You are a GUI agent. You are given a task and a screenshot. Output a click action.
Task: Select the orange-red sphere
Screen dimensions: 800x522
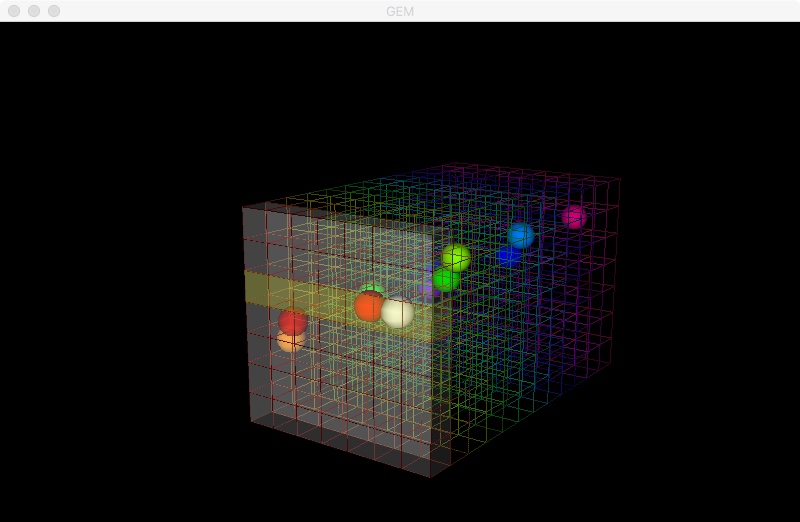(368, 306)
